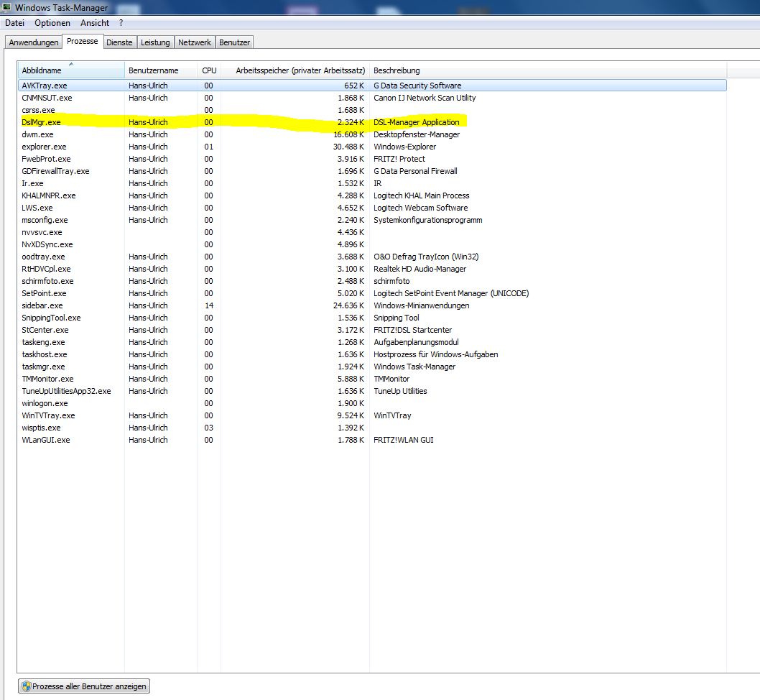
Task: Sort by Benutzername column header
Action: [x=161, y=70]
